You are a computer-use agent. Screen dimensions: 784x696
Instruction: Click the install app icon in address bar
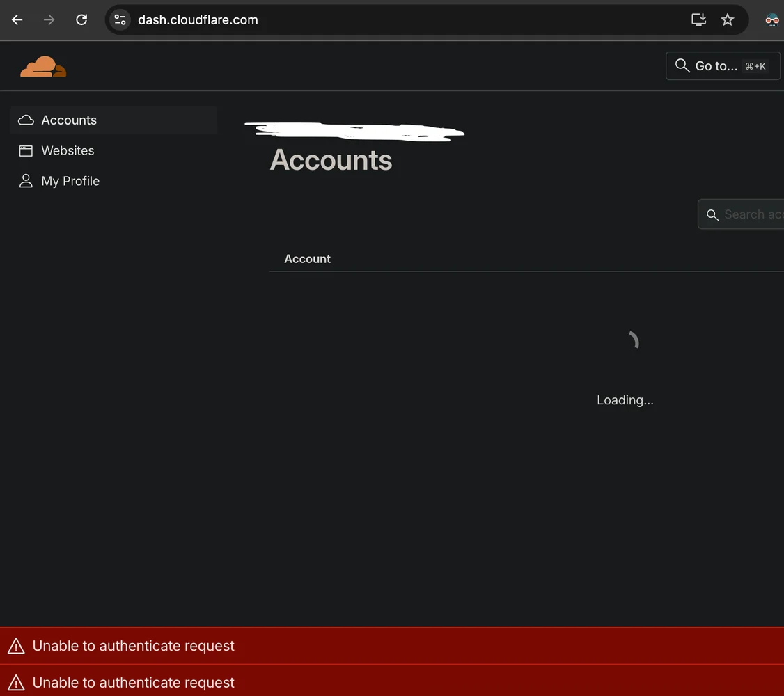(x=698, y=20)
